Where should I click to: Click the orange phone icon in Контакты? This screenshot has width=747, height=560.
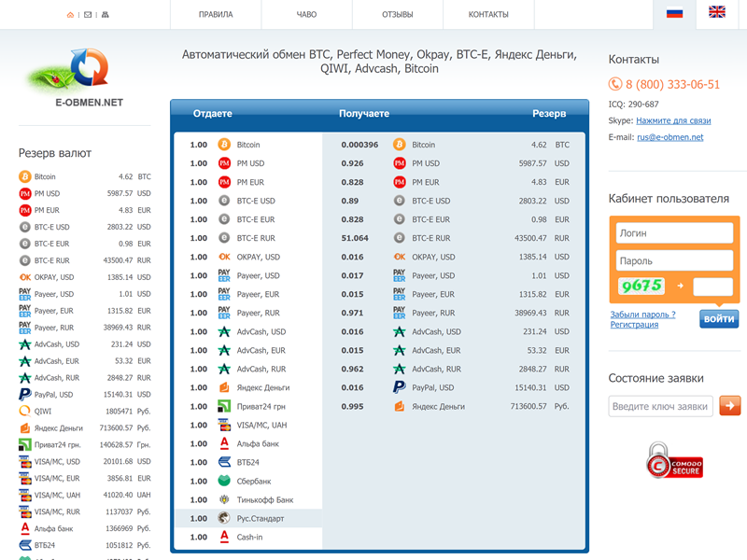click(615, 84)
